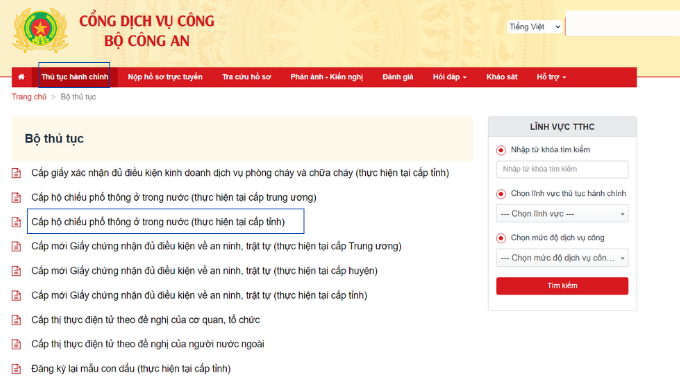Open the Tiếng Việt language dropdown
Image resolution: width=680 pixels, height=382 pixels.
pos(535,27)
